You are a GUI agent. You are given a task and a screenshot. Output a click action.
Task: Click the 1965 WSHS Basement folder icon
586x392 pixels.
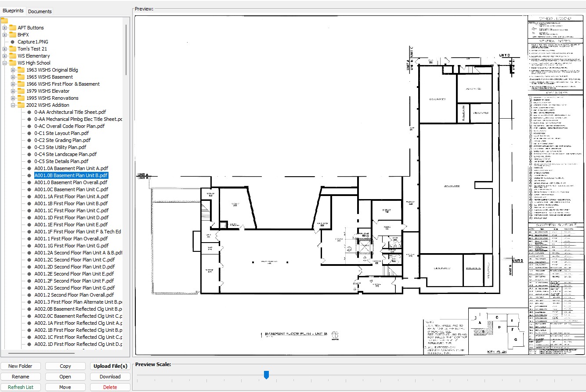tap(21, 77)
